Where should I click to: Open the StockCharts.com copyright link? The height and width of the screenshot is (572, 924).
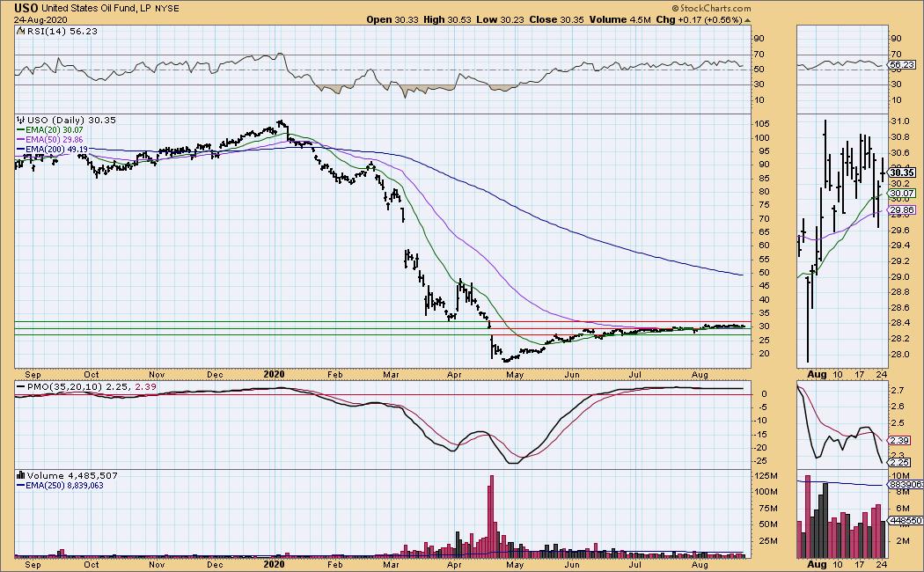coord(712,8)
